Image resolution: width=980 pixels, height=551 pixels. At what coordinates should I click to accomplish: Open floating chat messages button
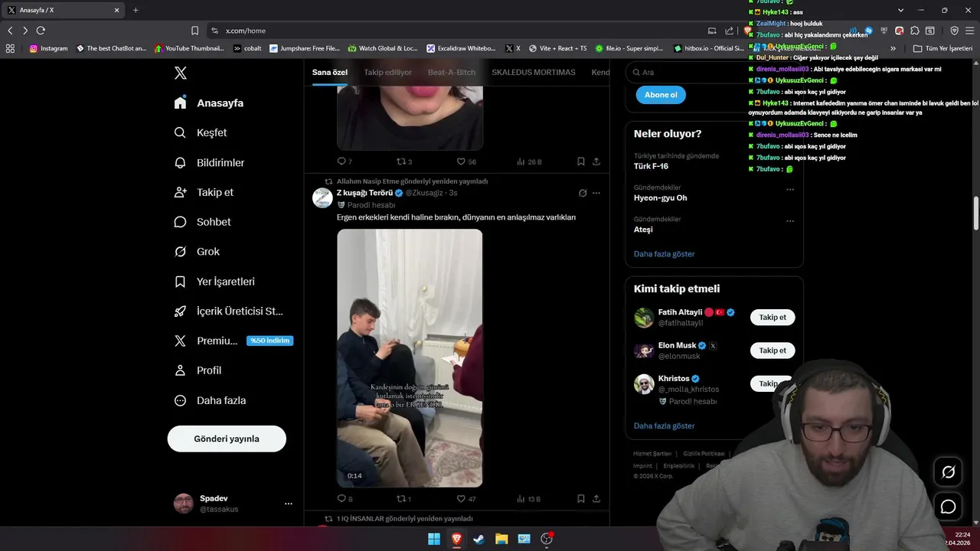[948, 507]
